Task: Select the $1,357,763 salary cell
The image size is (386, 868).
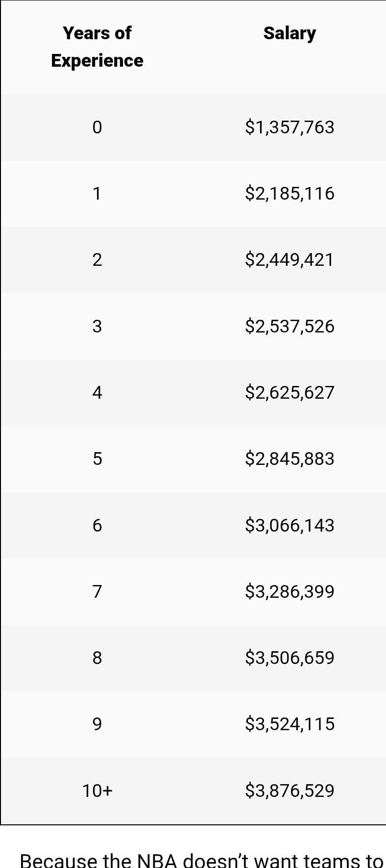Action: (x=289, y=128)
